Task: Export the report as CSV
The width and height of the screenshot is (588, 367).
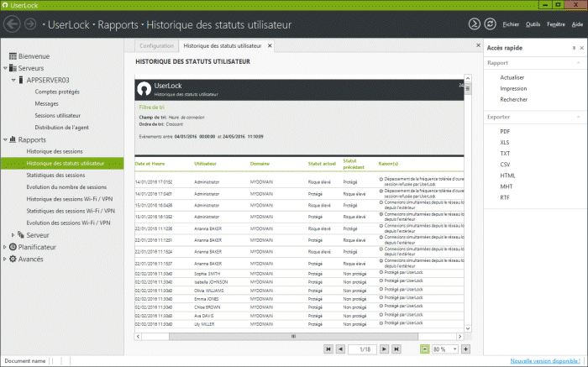Action: click(505, 165)
